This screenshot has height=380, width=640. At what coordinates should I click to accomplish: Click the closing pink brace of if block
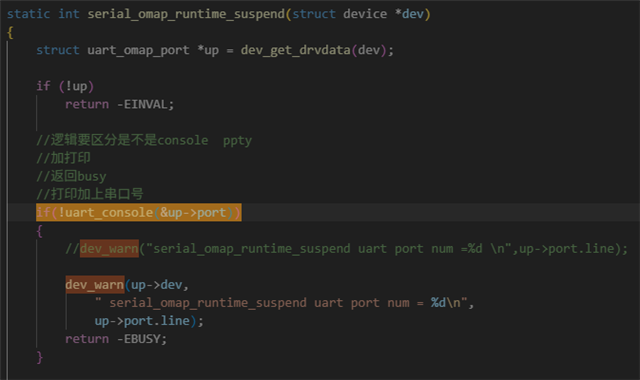click(x=40, y=357)
